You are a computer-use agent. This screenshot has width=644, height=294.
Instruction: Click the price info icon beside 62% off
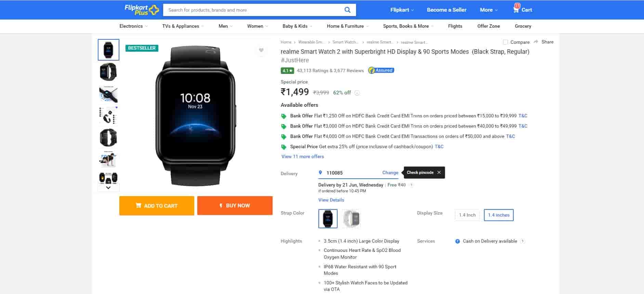(x=357, y=93)
